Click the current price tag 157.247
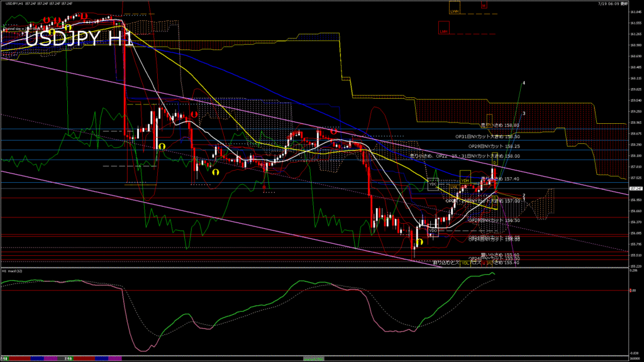Image resolution: width=644 pixels, height=362 pixels. (x=636, y=189)
